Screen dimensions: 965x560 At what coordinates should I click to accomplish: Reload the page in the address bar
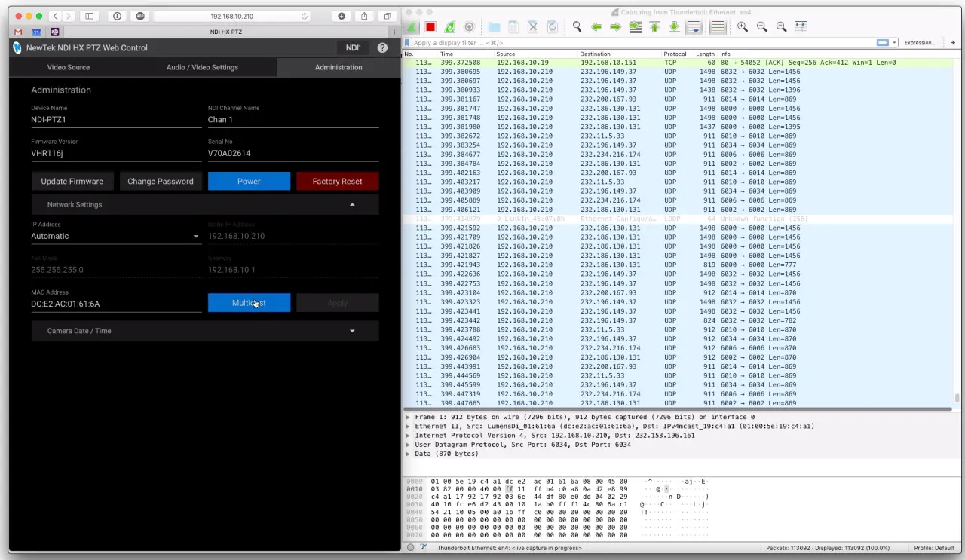point(305,16)
